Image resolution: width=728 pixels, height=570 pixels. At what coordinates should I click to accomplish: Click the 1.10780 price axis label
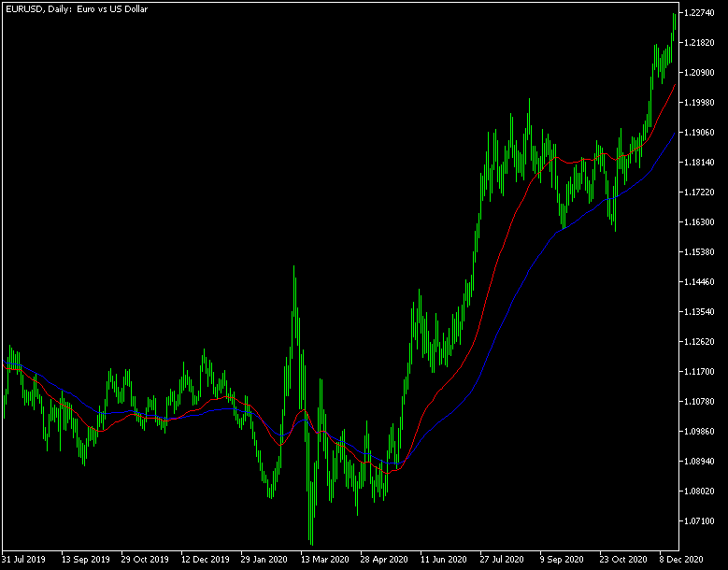pos(701,402)
